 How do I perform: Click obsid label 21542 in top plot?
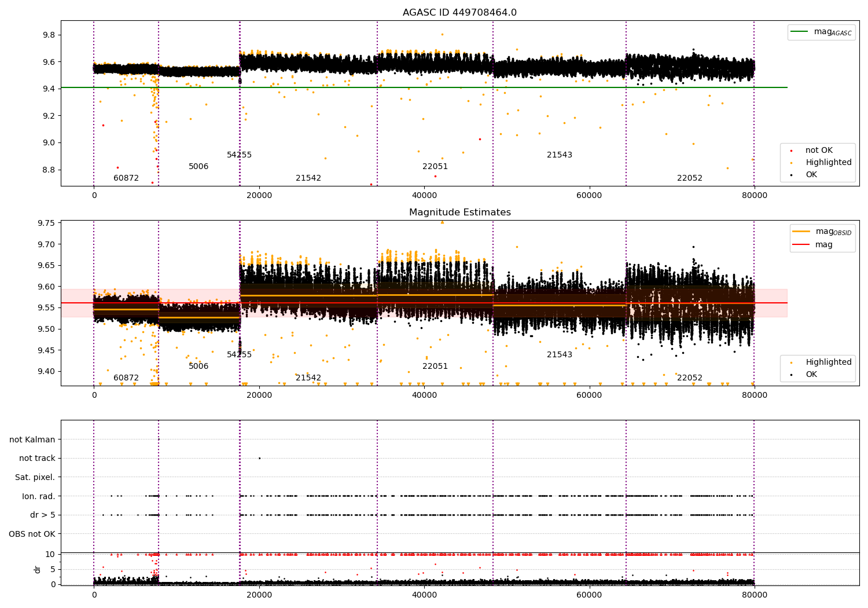tap(308, 178)
